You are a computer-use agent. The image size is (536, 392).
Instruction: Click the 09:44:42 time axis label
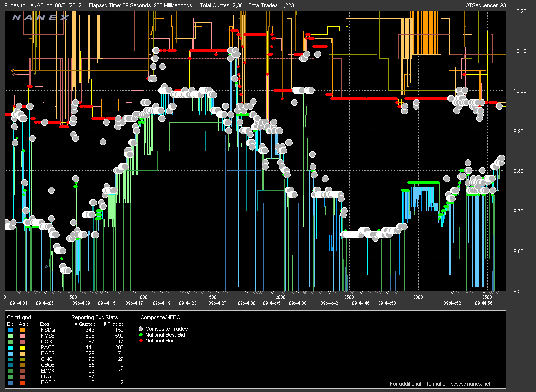[x=329, y=303]
